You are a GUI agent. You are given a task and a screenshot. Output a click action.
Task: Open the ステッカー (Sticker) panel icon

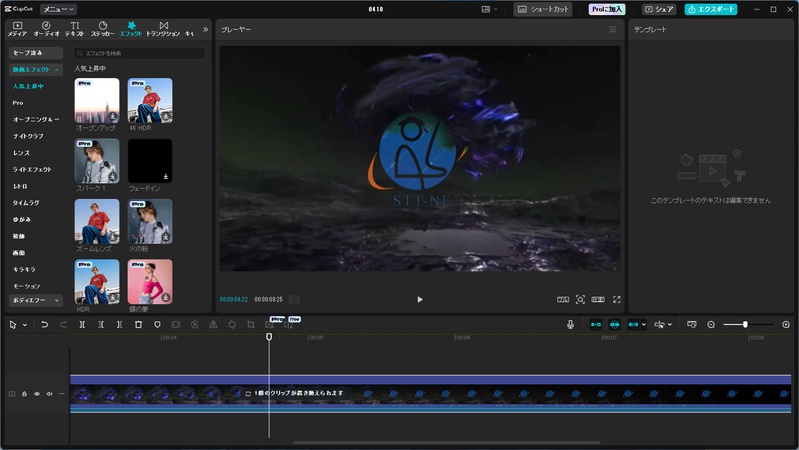point(102,28)
